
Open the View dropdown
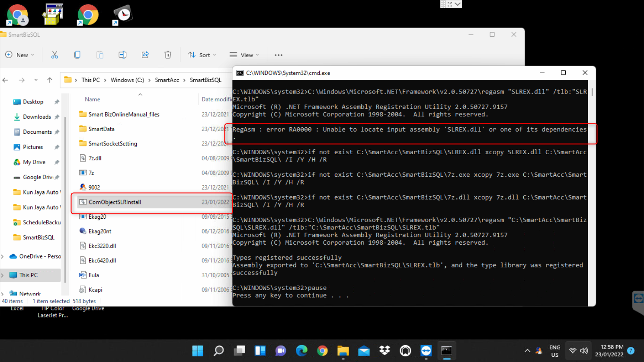click(244, 55)
